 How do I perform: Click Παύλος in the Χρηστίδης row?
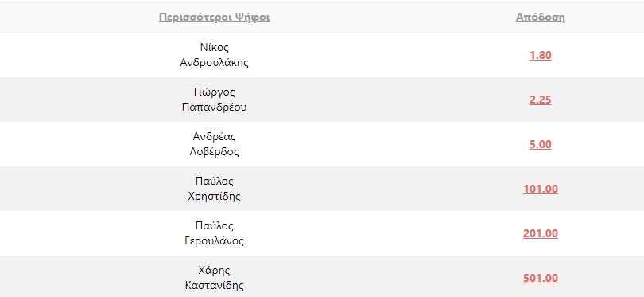(214, 182)
